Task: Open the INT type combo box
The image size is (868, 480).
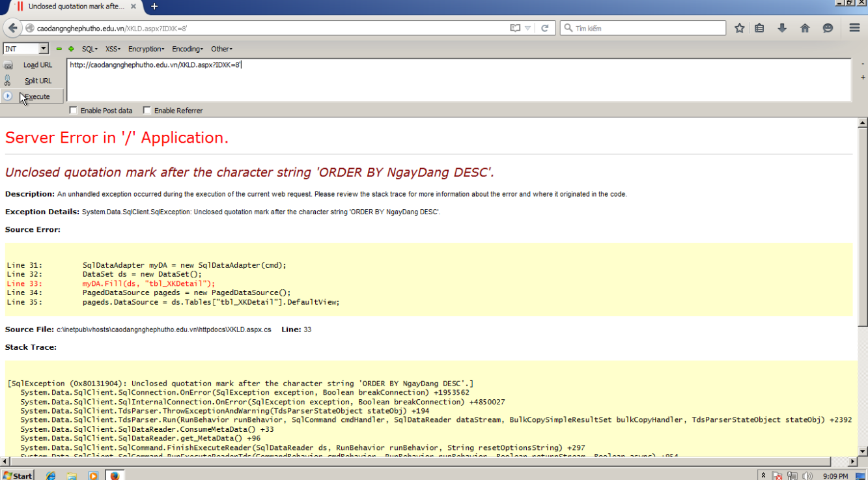Action: [x=26, y=49]
